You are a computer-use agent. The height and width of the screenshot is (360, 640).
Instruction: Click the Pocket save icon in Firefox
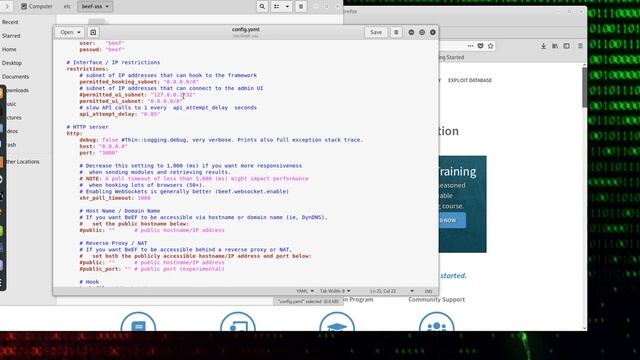pyautogui.click(x=480, y=46)
